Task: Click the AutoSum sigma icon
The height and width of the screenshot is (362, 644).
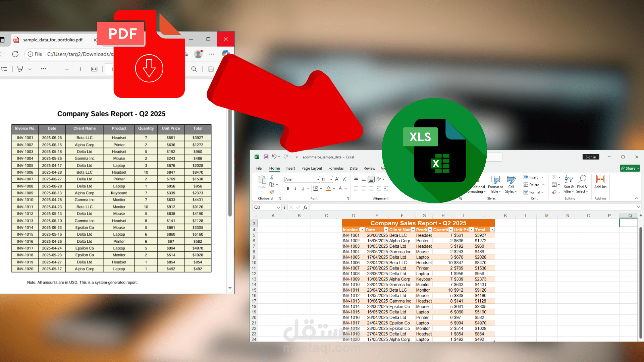Action: [x=554, y=177]
